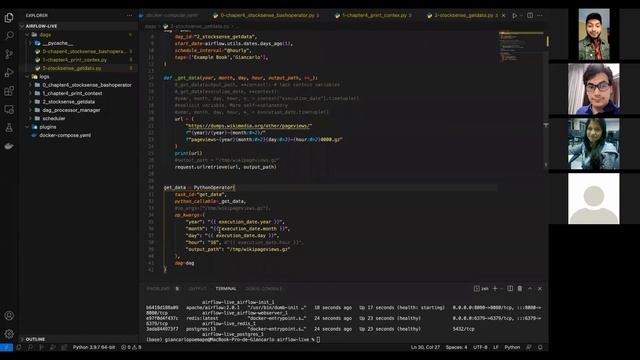Image resolution: width=640 pixels, height=360 pixels.
Task: Change the Python language mode in status bar
Action: click(512, 347)
